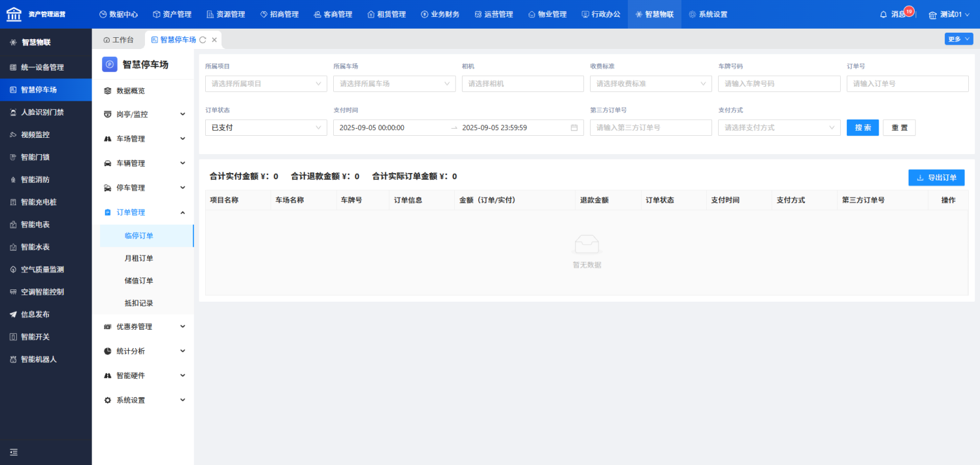
Task: Open the 资产管理 top menu
Action: pos(172,14)
